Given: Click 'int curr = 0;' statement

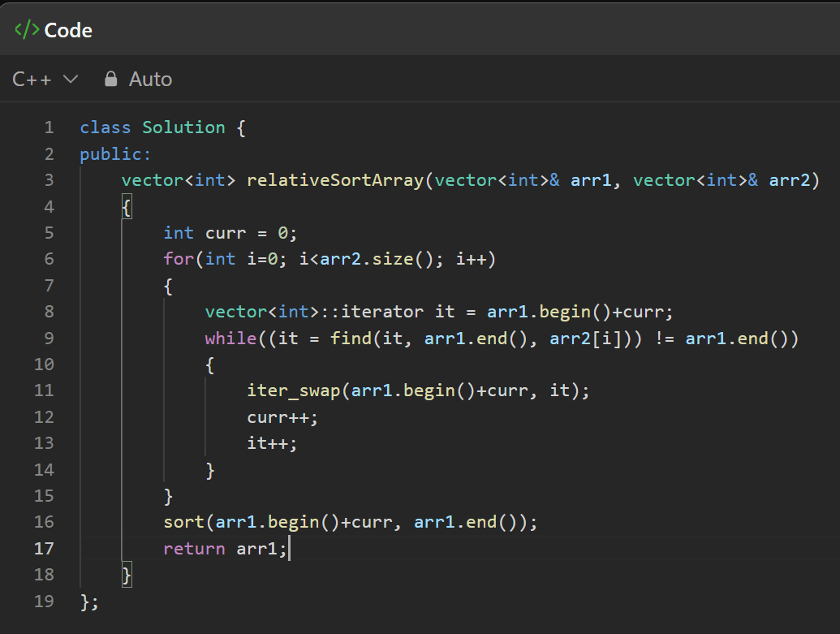Looking at the screenshot, I should pyautogui.click(x=230, y=233).
